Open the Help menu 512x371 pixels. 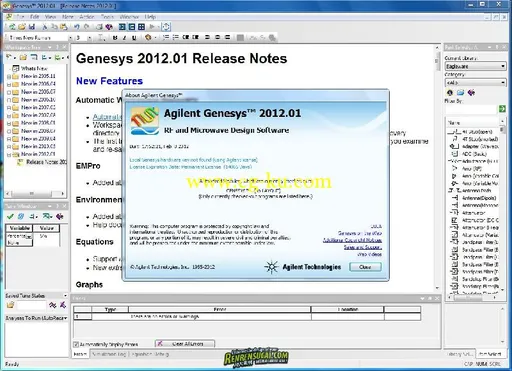point(150,17)
